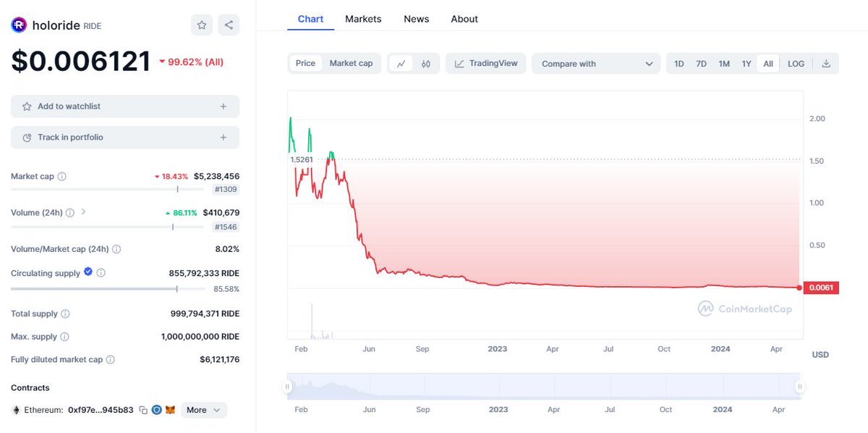Select the line chart view icon
Image resolution: width=868 pixels, height=433 pixels.
(x=401, y=64)
